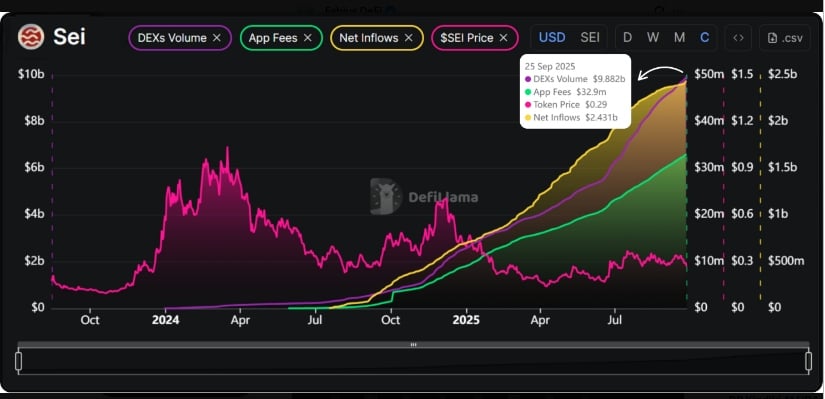The image size is (825, 399).
Task: Download chart data with the .csv button
Action: point(785,38)
